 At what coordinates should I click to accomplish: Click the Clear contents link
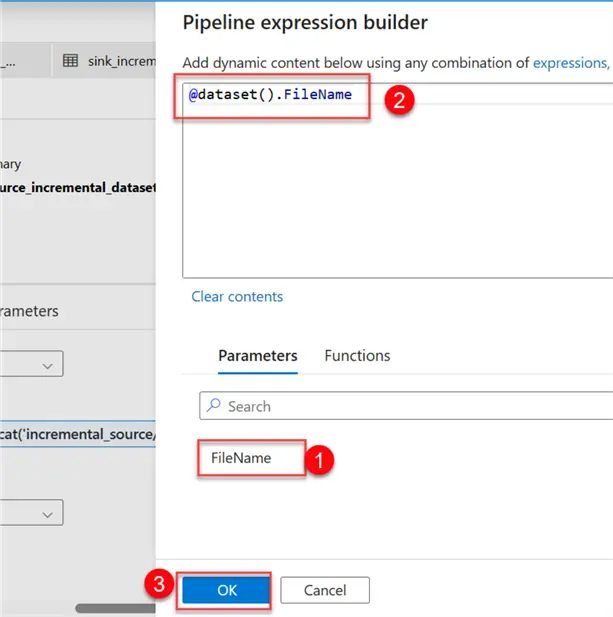pyautogui.click(x=237, y=296)
